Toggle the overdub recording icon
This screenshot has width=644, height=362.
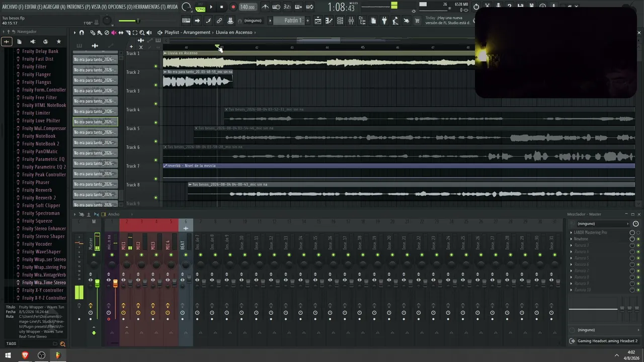pyautogui.click(x=298, y=7)
